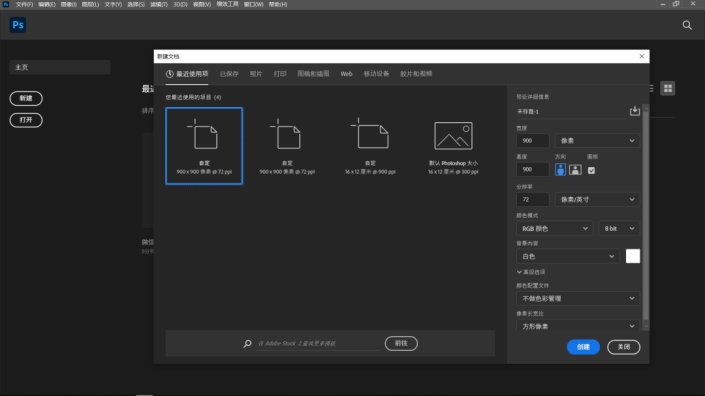Click the Photoshop Ps logo on home screen
The height and width of the screenshot is (396, 705).
click(18, 25)
